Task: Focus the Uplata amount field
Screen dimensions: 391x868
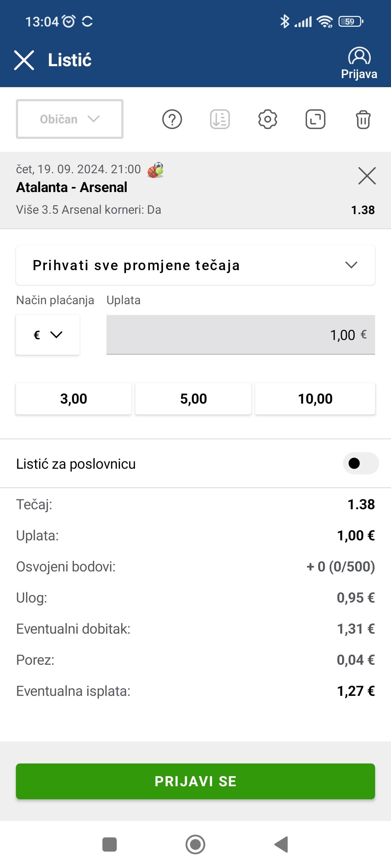Action: pos(240,335)
